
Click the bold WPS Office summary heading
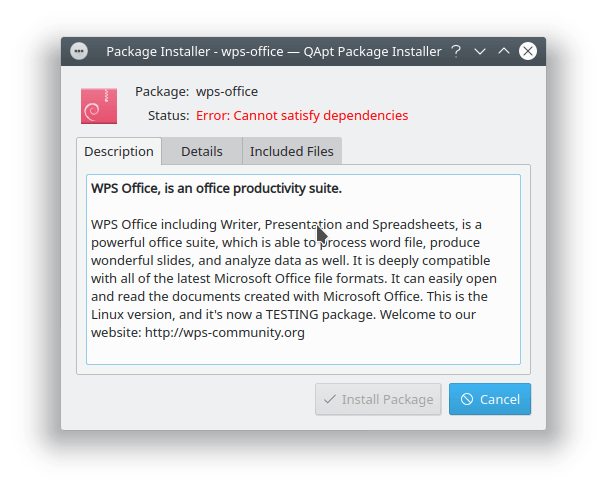click(216, 188)
